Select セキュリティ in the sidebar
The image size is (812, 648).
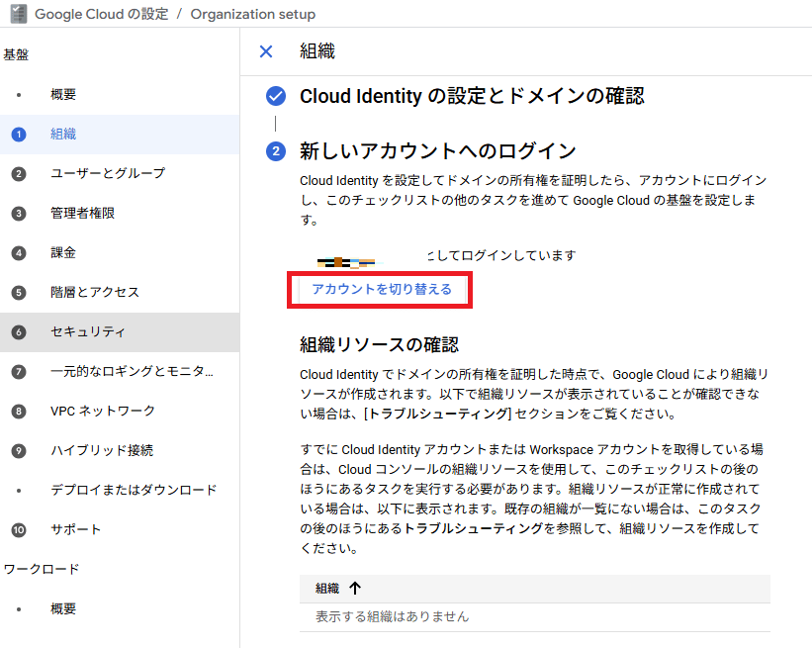coord(120,332)
